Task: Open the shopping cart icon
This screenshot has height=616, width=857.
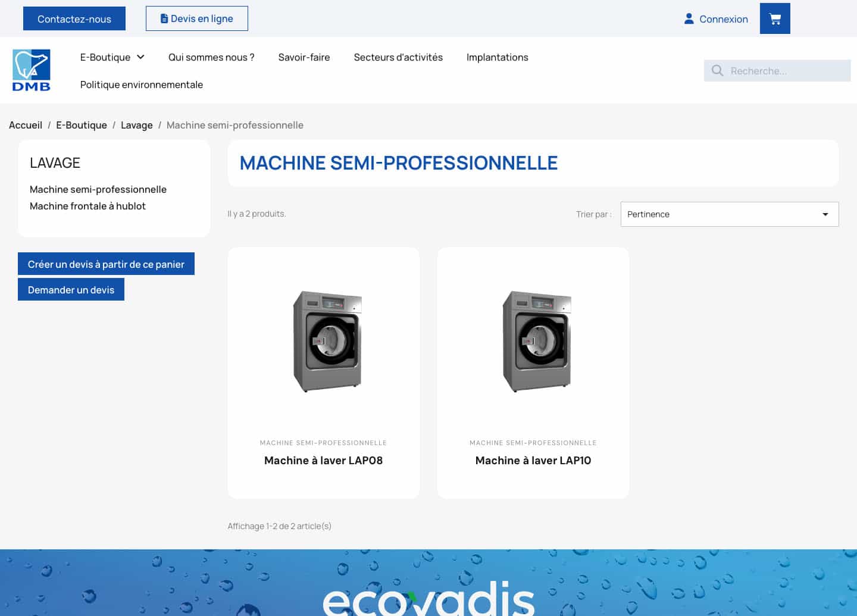Action: [775, 18]
